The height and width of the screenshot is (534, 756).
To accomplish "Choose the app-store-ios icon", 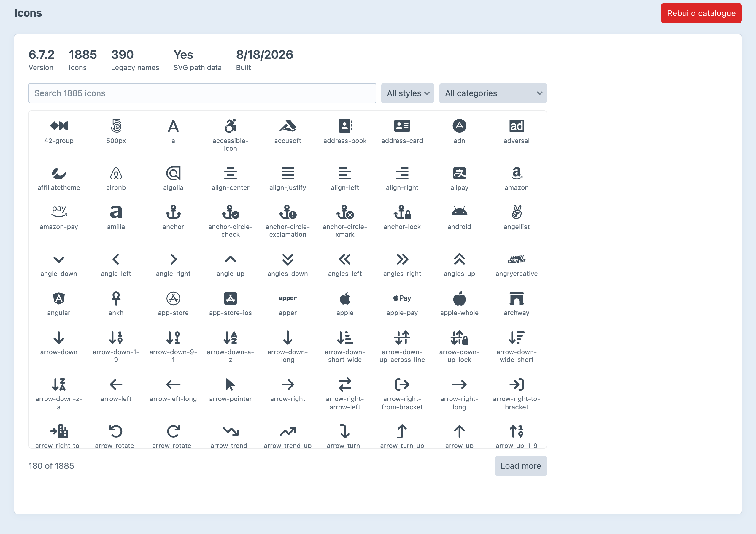I will [x=230, y=299].
